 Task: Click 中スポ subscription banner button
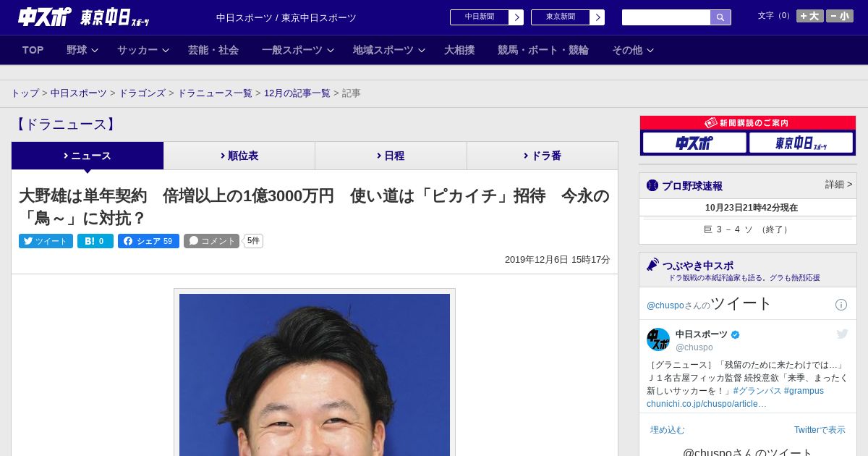click(x=694, y=143)
